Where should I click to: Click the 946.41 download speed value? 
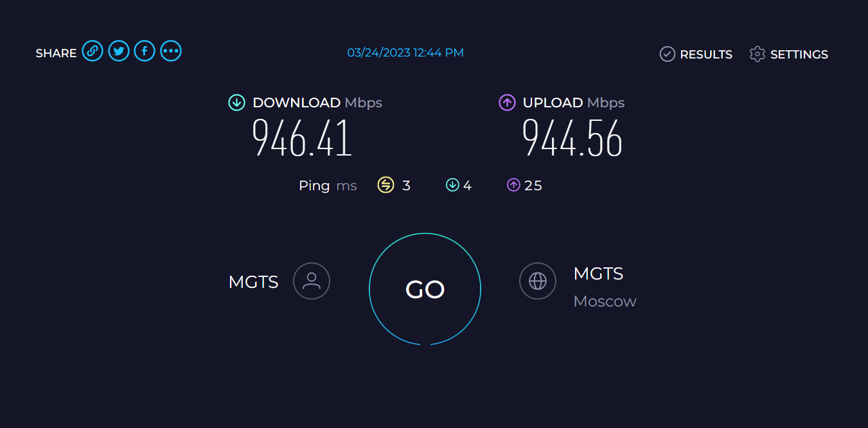[302, 138]
